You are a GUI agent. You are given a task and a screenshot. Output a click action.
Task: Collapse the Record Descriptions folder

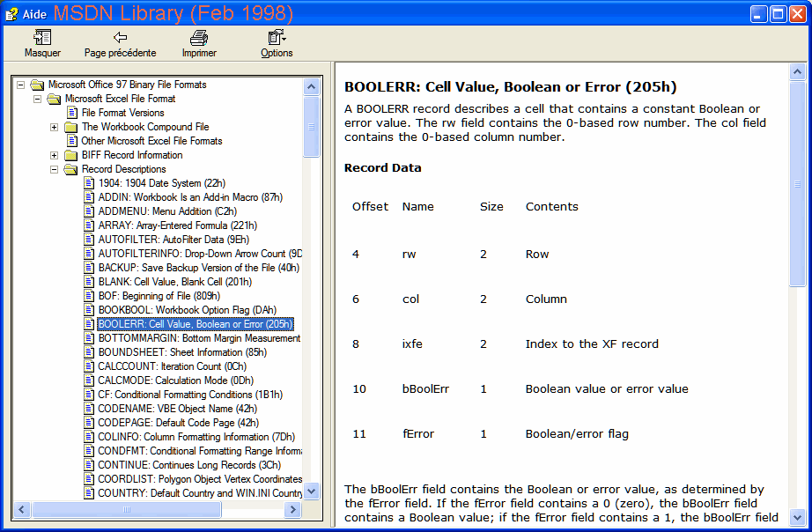point(54,169)
